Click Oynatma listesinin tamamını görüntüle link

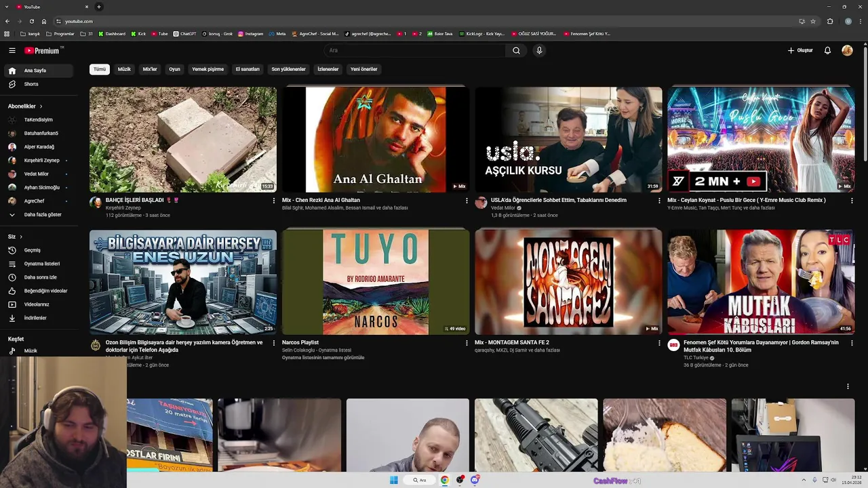(323, 358)
